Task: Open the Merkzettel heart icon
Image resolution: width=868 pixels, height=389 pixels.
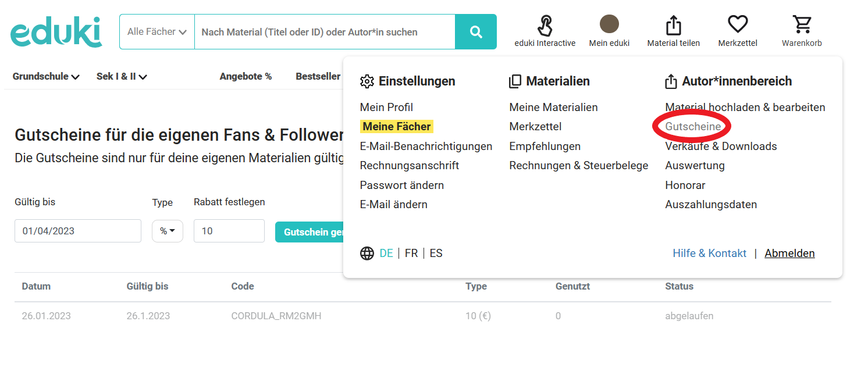Action: pyautogui.click(x=737, y=24)
